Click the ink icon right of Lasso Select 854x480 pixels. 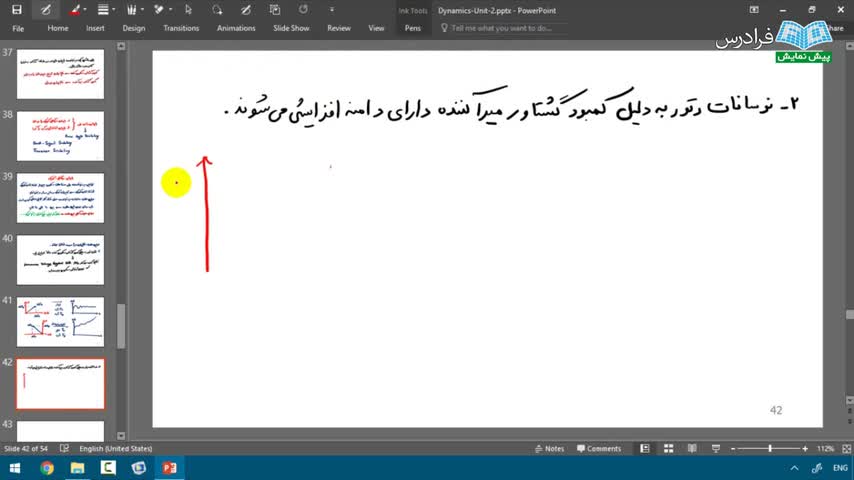[x=246, y=10]
